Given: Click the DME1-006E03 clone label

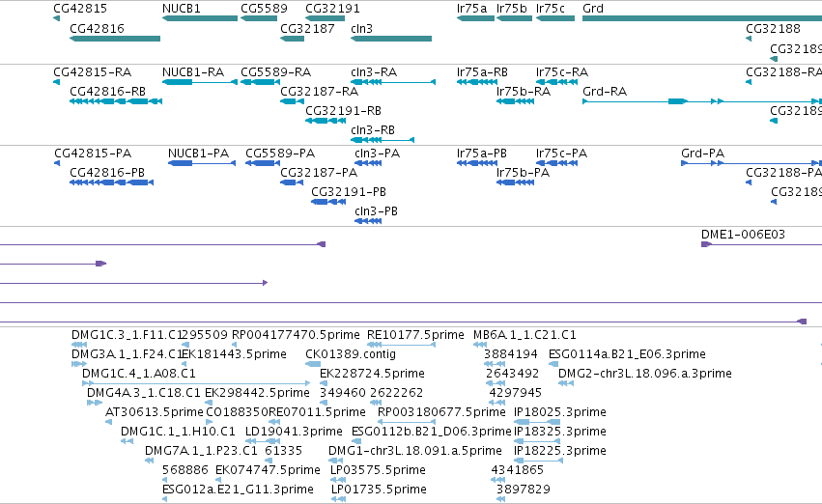Looking at the screenshot, I should pyautogui.click(x=744, y=235).
